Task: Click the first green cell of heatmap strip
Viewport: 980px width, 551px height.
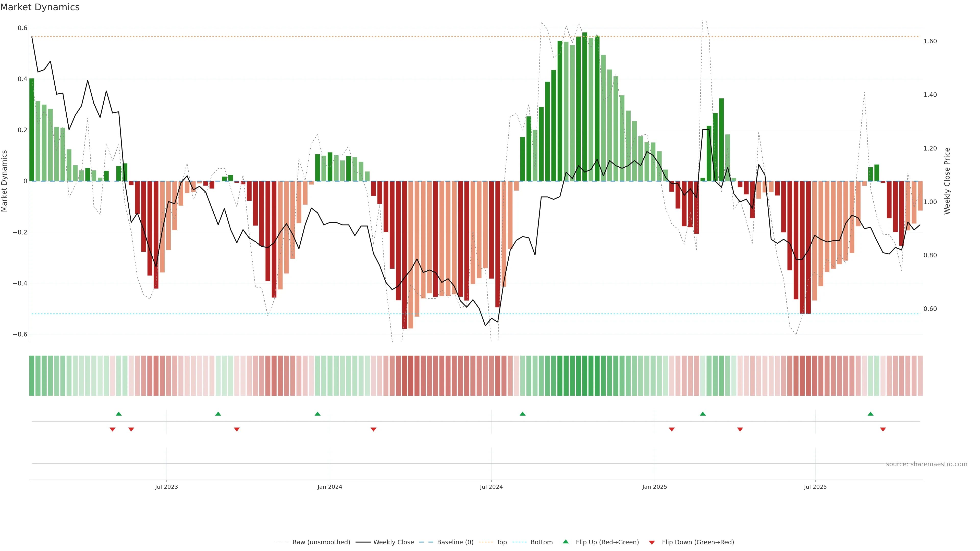Action: click(x=32, y=375)
